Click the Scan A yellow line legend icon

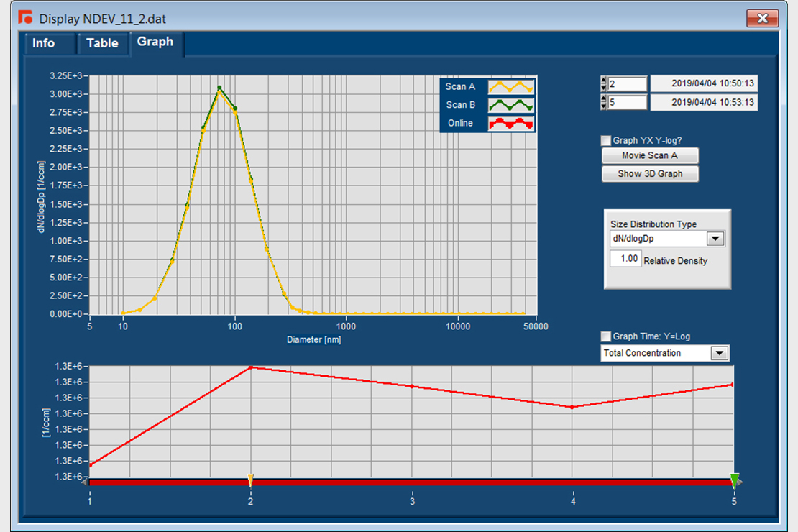coord(510,87)
